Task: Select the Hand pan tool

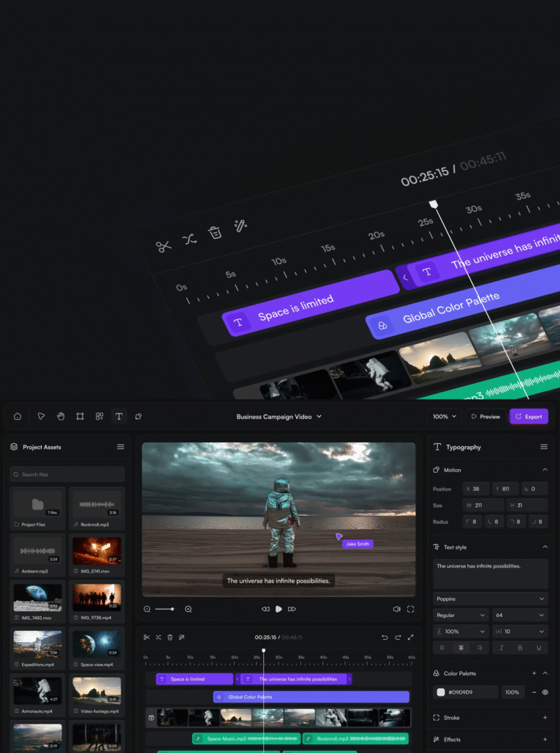Action: pyautogui.click(x=60, y=416)
